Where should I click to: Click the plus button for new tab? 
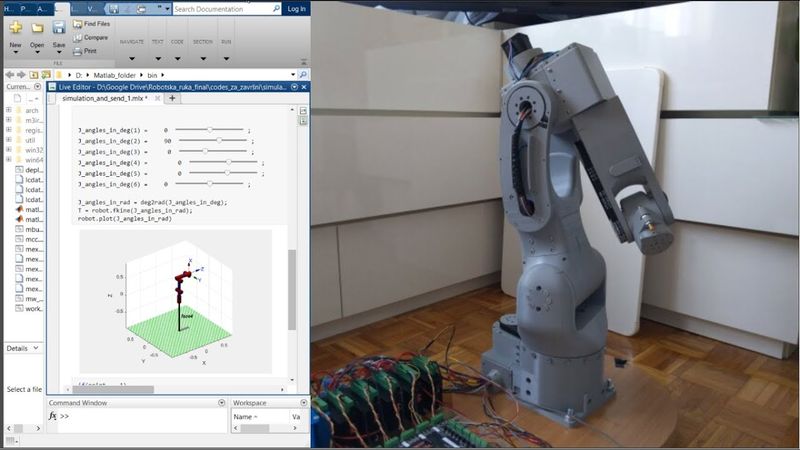pyautogui.click(x=172, y=98)
